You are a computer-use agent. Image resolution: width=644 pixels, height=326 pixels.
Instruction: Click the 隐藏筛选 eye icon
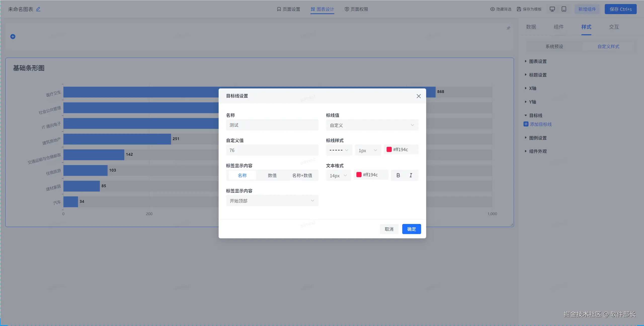tap(492, 9)
